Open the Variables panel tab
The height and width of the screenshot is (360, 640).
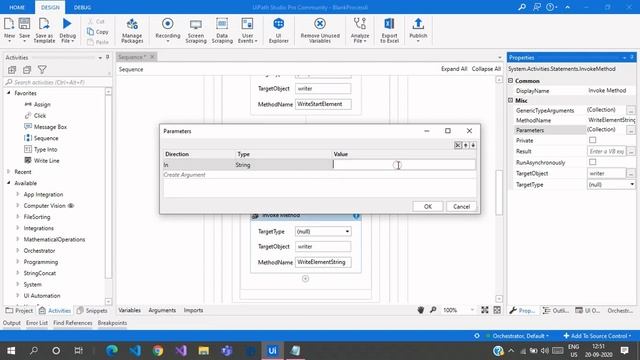tap(129, 310)
